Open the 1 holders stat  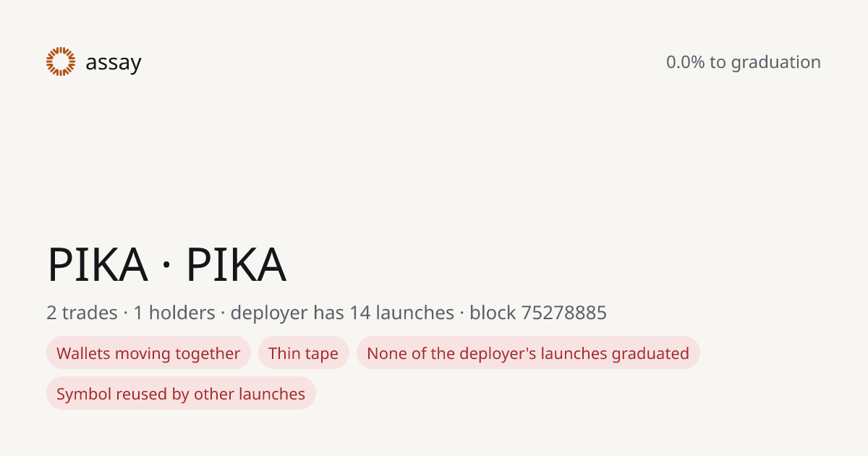point(174,313)
